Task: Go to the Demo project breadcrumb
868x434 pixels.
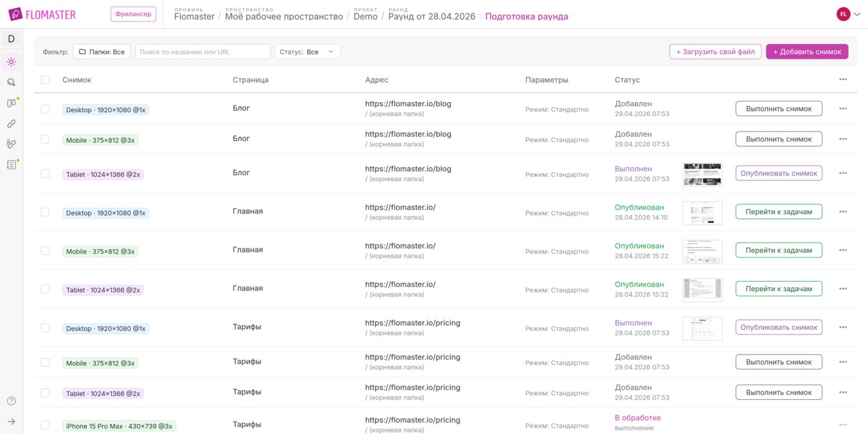Action: click(x=365, y=17)
